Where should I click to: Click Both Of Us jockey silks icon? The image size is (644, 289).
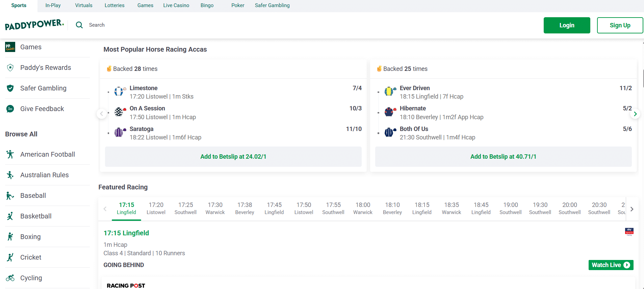pos(390,132)
